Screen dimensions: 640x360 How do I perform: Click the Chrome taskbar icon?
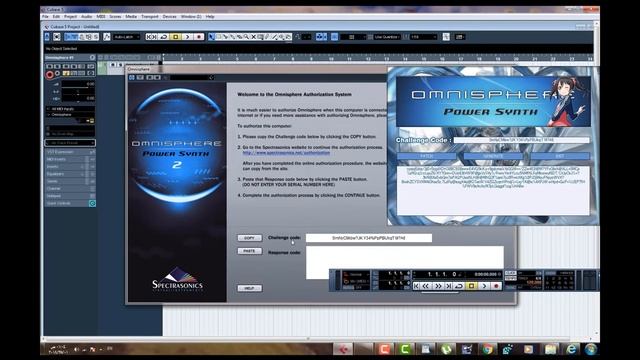point(487,349)
